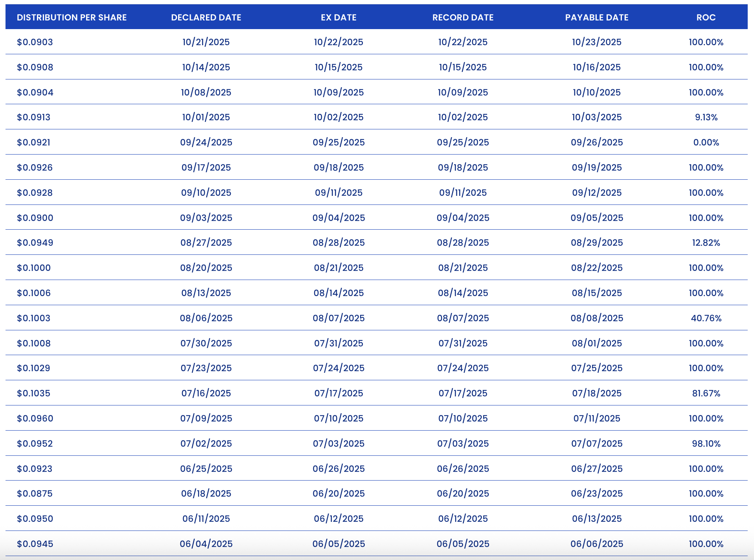Click the Distribution Per Share column header
754x560 pixels.
click(x=72, y=17)
